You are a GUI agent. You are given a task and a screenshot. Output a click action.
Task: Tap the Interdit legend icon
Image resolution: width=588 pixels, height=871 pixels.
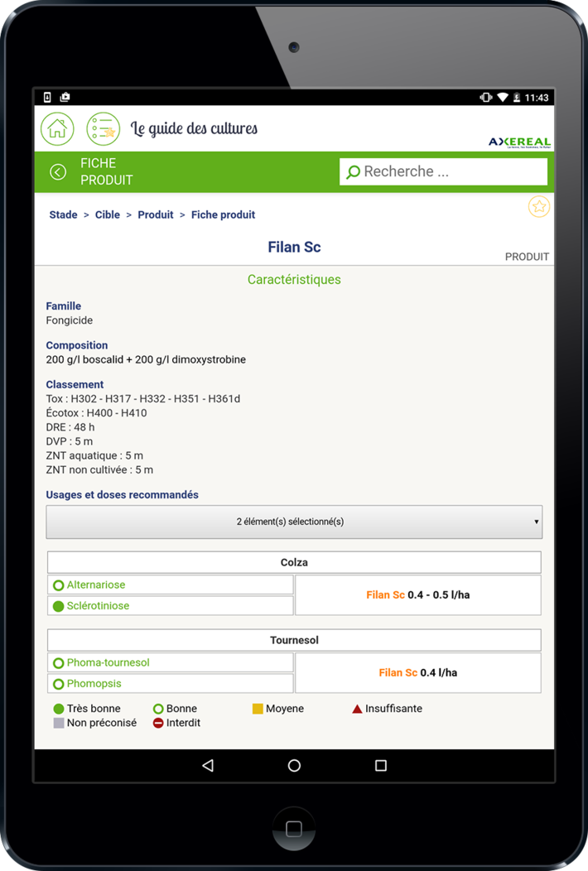click(x=158, y=724)
